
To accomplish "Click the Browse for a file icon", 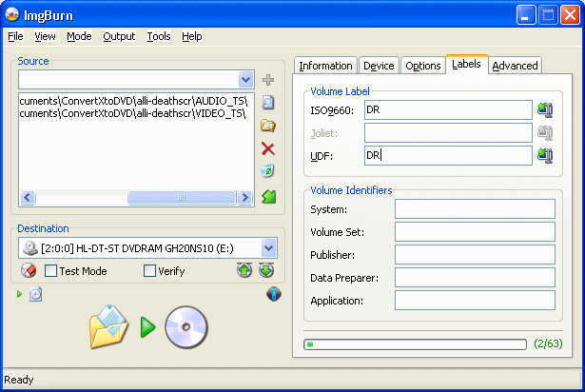I will (x=268, y=103).
